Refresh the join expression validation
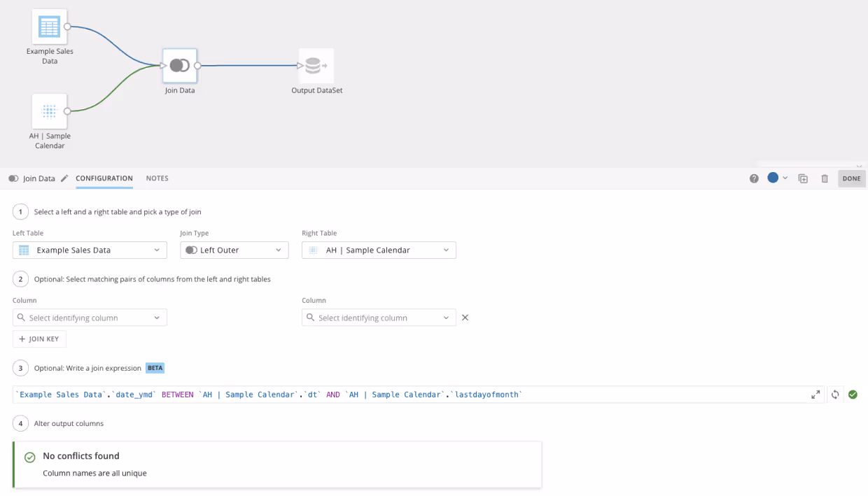Image resolution: width=868 pixels, height=496 pixels. point(835,395)
